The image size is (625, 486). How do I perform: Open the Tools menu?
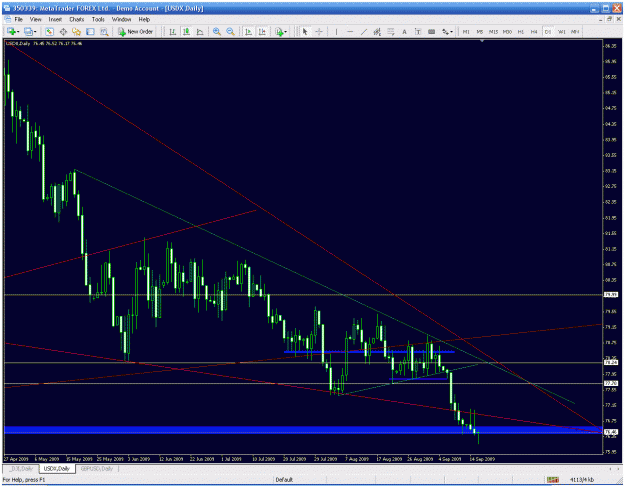(98, 19)
